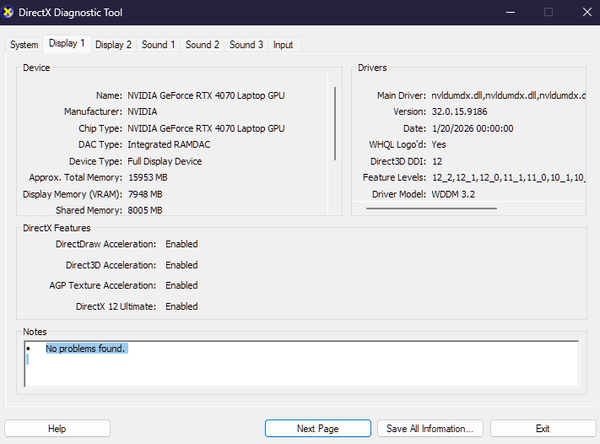The image size is (600, 444).
Task: Select the Display 1 tab
Action: pyautogui.click(x=67, y=44)
